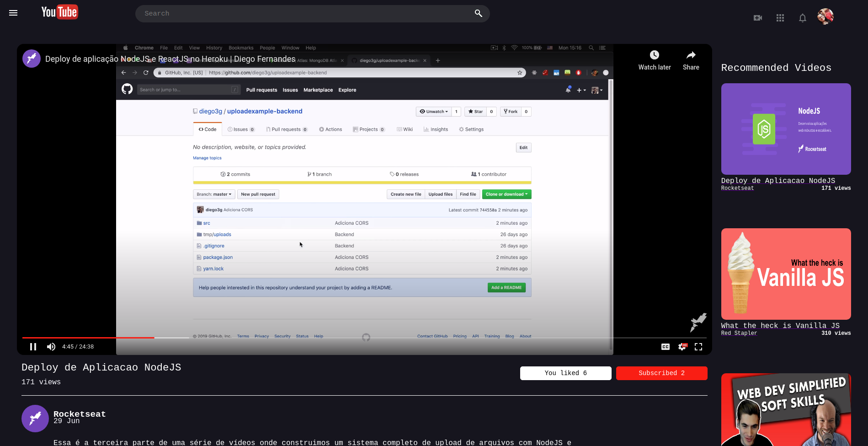Screen dimensions: 868x446
Task: Add the video to Watch later
Action: (655, 60)
